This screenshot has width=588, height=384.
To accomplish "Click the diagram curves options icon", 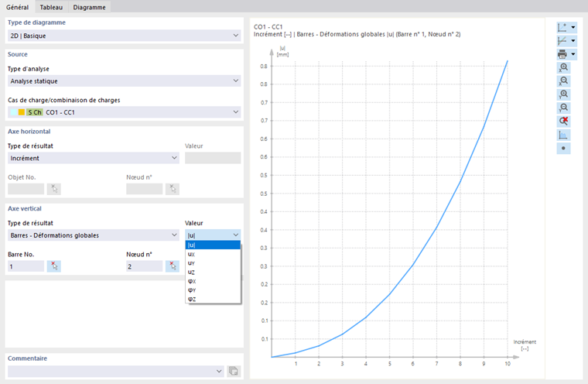I will point(562,41).
